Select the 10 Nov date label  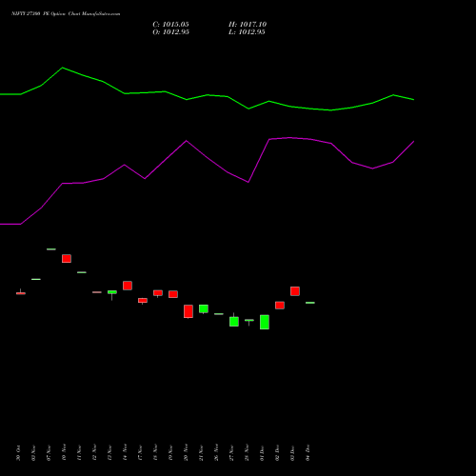click(64, 453)
